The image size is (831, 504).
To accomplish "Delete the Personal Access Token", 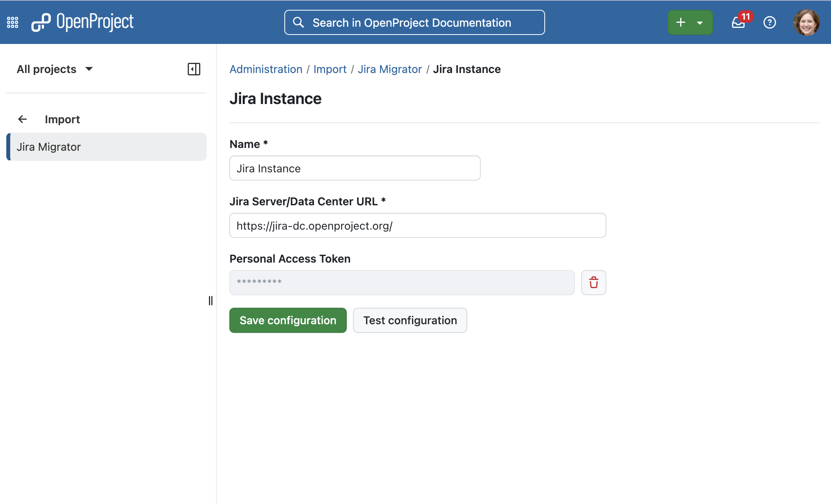I will (x=594, y=283).
